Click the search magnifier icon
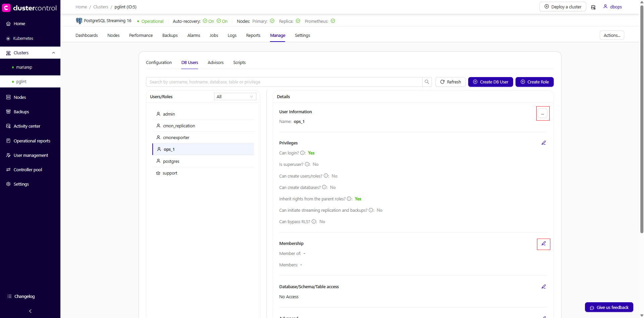Image resolution: width=644 pixels, height=318 pixels. (427, 82)
